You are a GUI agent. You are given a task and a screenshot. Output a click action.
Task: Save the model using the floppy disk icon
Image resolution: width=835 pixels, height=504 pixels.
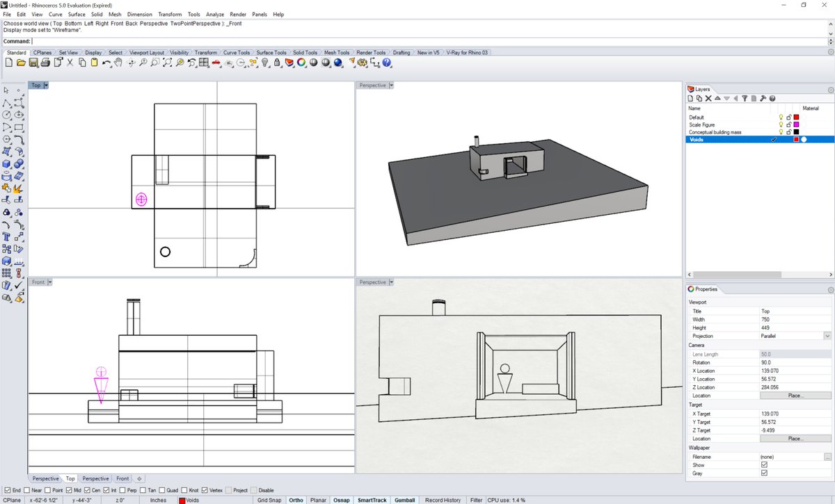pyautogui.click(x=33, y=63)
